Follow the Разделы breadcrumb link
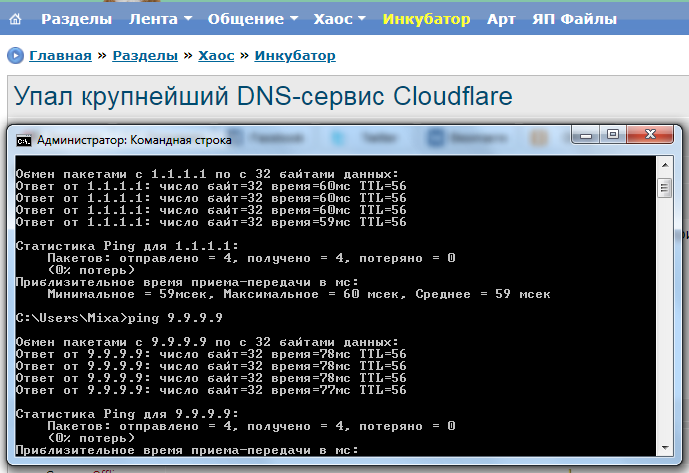The height and width of the screenshot is (473, 689). coord(145,55)
